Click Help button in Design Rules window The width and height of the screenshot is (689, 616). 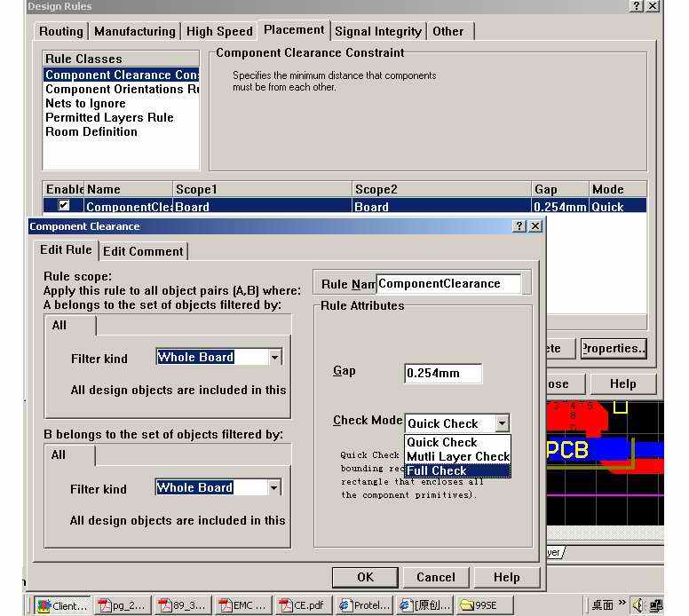click(623, 384)
